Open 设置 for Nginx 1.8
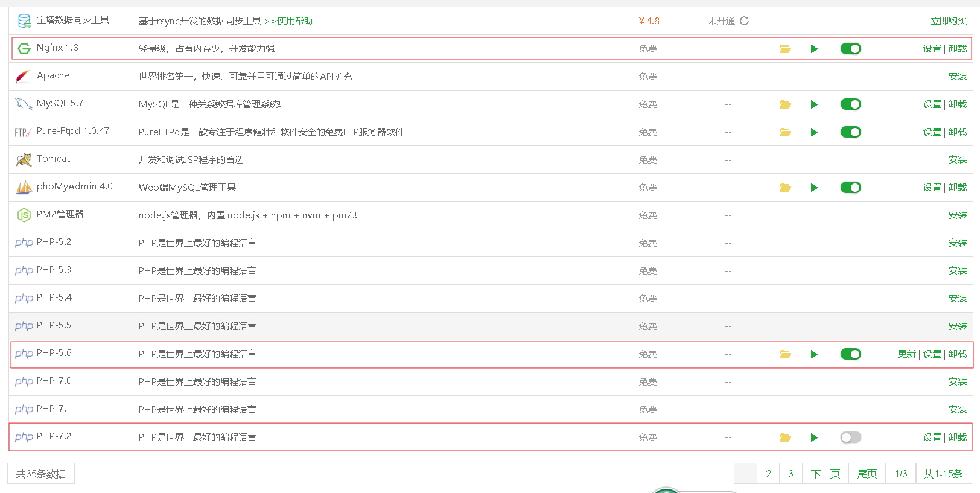The image size is (980, 493). pyautogui.click(x=932, y=49)
